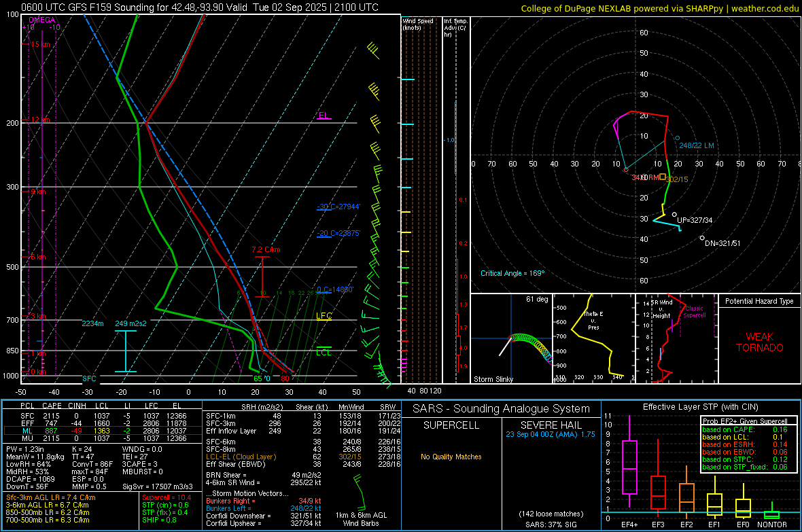
Task: Click the OMEGA label on the skew-T
Action: tap(42, 20)
